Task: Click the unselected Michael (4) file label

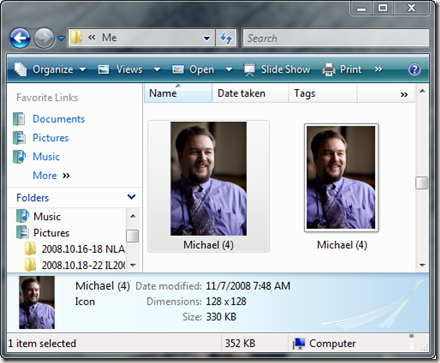Action: point(342,245)
